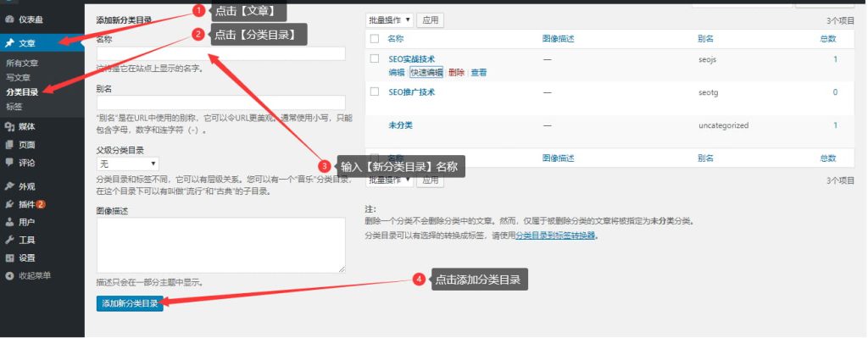Click post count of SEO实战技术 row
Viewport: 868px width, 338px height.
835,59
